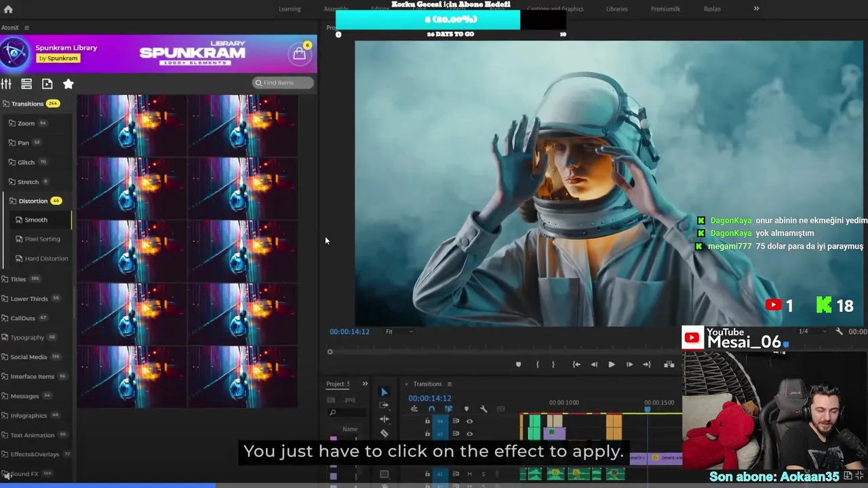
Task: Select the Rectangle tool
Action: (384, 474)
